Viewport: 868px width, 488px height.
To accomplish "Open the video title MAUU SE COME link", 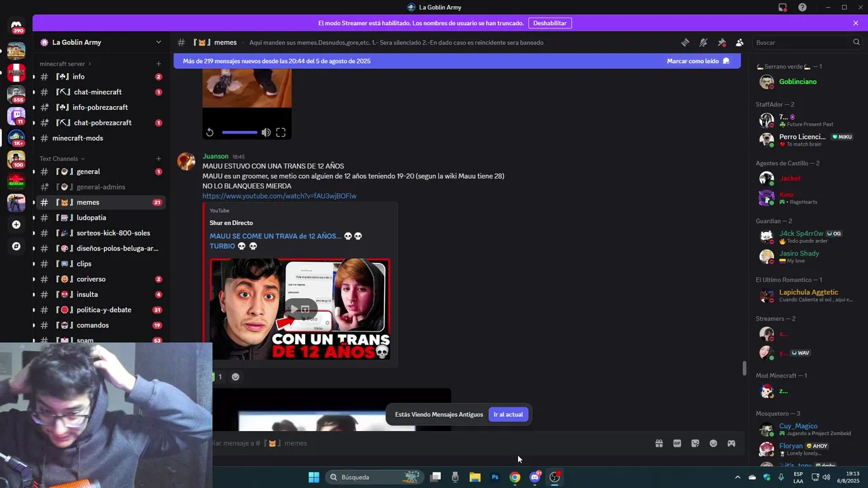I will (285, 241).
